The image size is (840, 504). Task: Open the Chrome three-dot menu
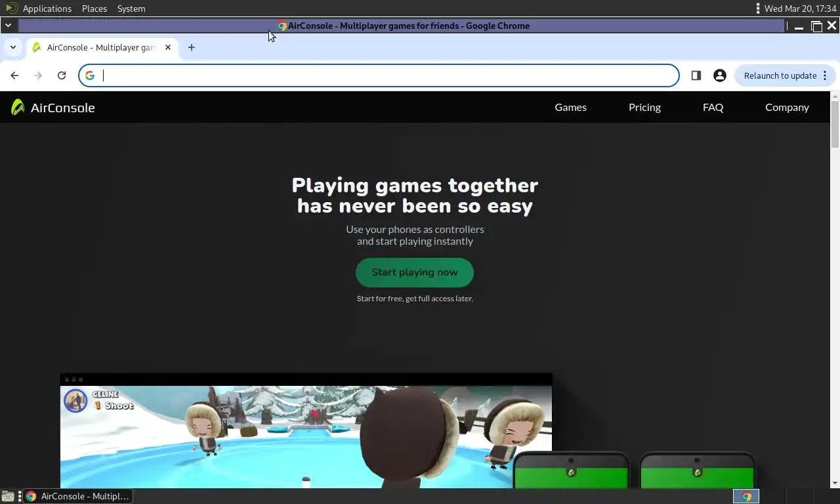click(826, 75)
